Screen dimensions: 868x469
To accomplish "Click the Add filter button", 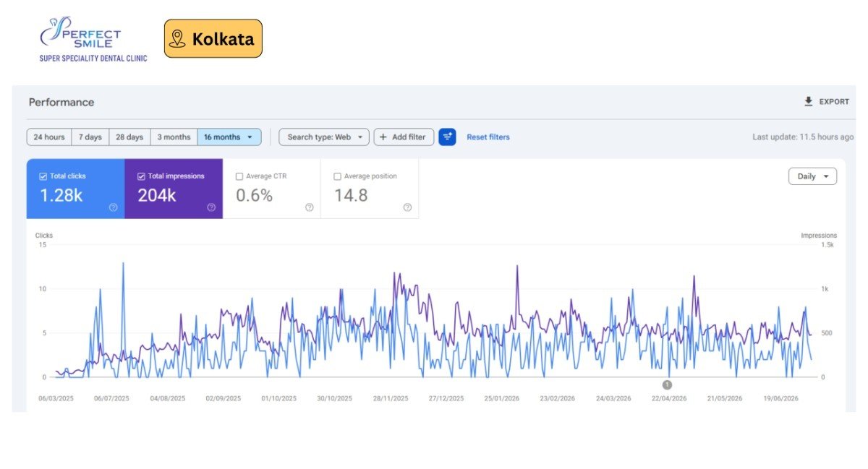I will [404, 137].
